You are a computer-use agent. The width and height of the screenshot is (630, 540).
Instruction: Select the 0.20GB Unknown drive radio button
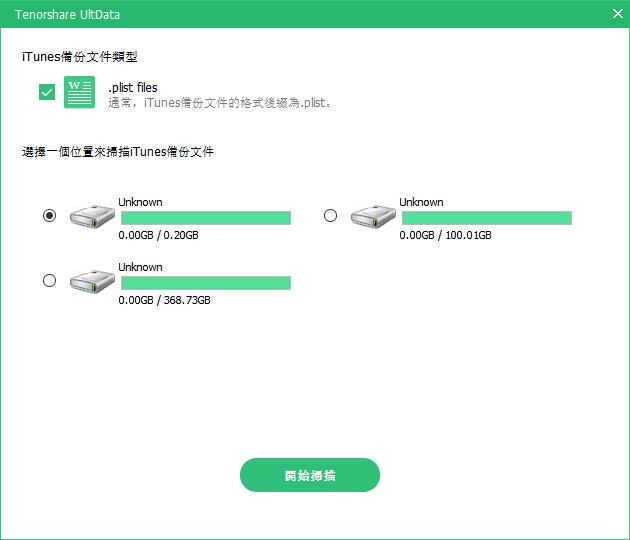pyautogui.click(x=49, y=215)
